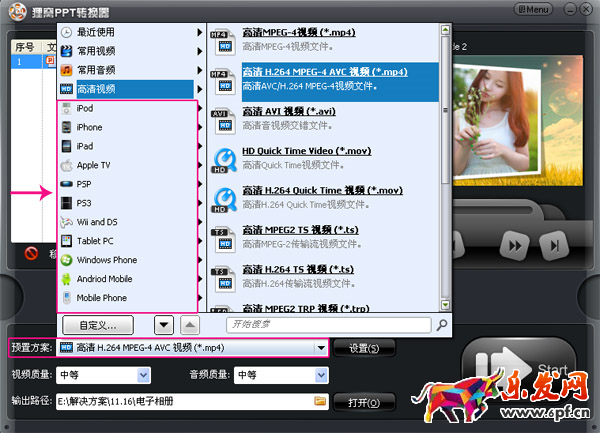Click the Apple TV icon entry
The width and height of the screenshot is (600, 433).
68,165
